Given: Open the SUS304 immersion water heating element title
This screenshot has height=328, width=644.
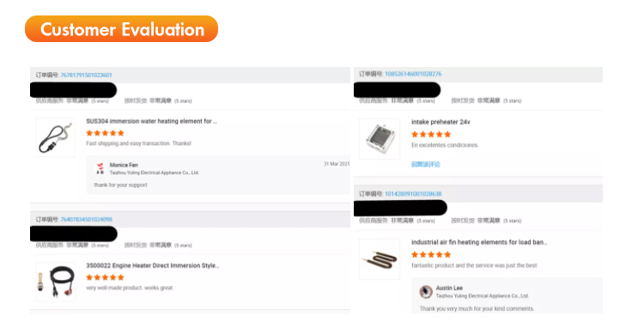Looking at the screenshot, I should [151, 121].
